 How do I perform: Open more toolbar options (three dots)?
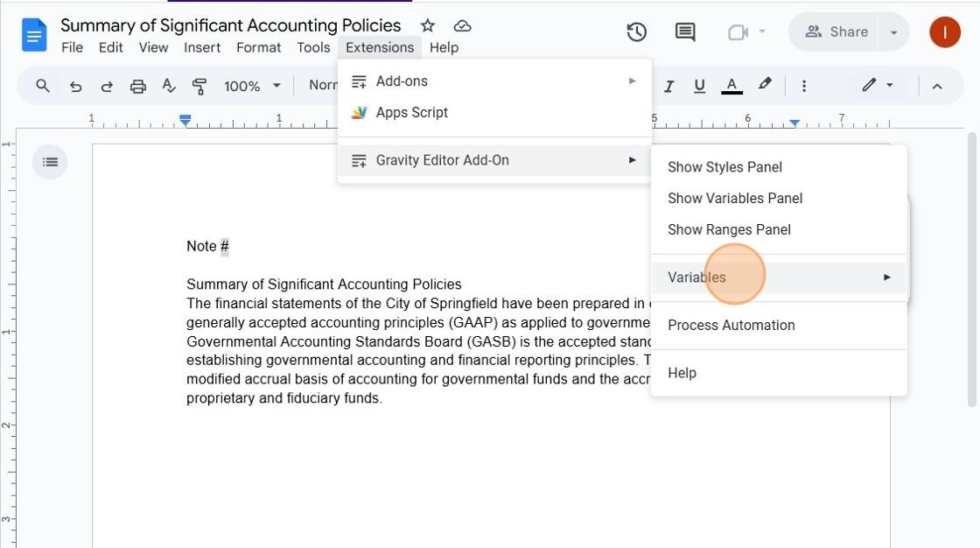(804, 86)
